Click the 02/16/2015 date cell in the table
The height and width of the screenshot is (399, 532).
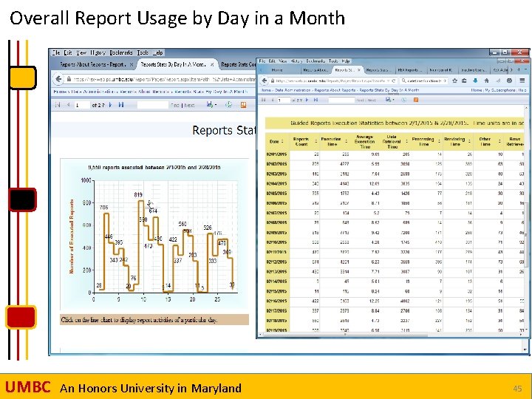click(x=277, y=301)
